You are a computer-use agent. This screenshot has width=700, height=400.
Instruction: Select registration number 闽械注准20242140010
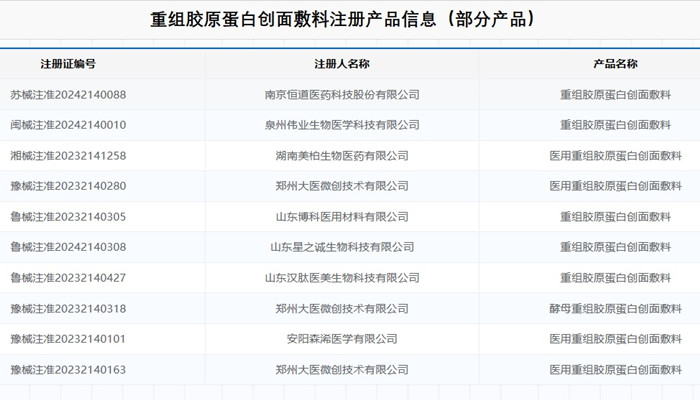coord(68,125)
